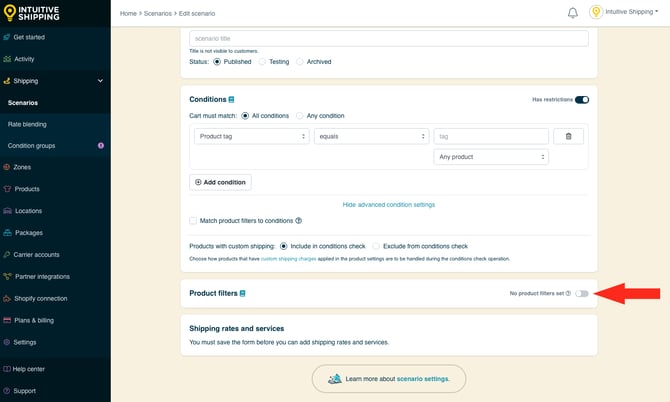This screenshot has height=402, width=670.
Task: Click the Products sidebar icon
Action: pyautogui.click(x=7, y=189)
